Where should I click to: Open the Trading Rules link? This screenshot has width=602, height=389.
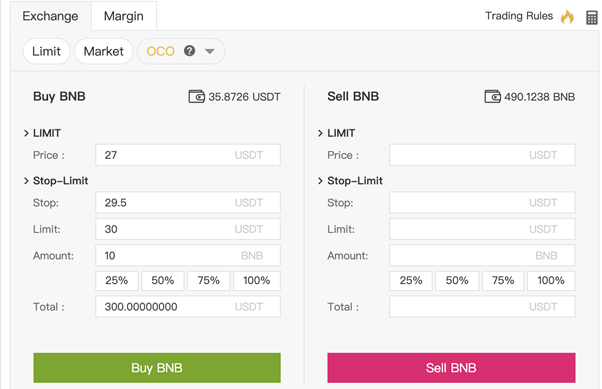[x=519, y=16]
